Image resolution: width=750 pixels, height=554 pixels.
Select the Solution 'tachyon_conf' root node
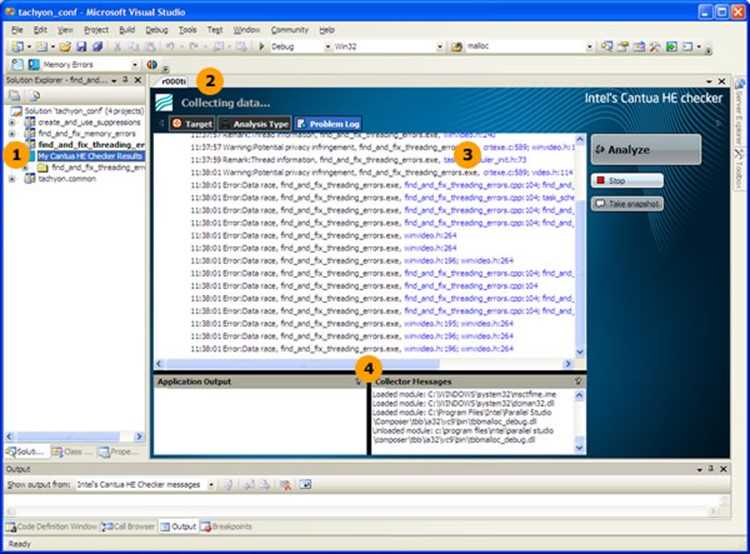tap(84, 111)
